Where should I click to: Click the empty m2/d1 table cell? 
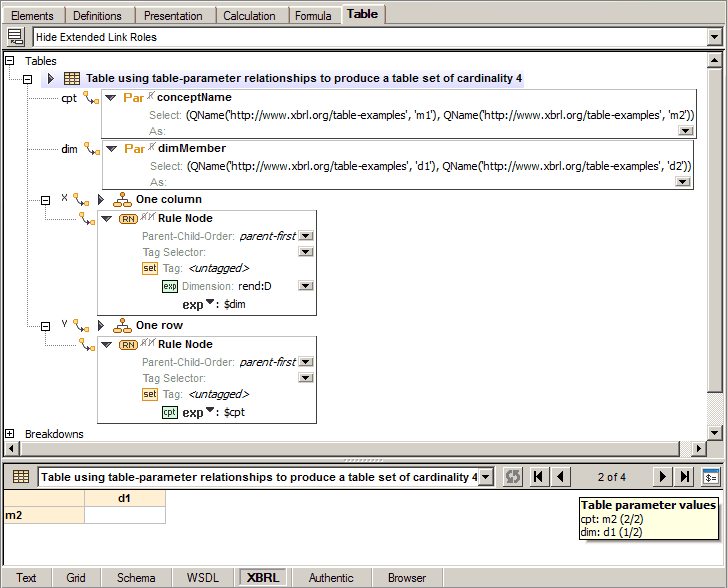[x=125, y=515]
